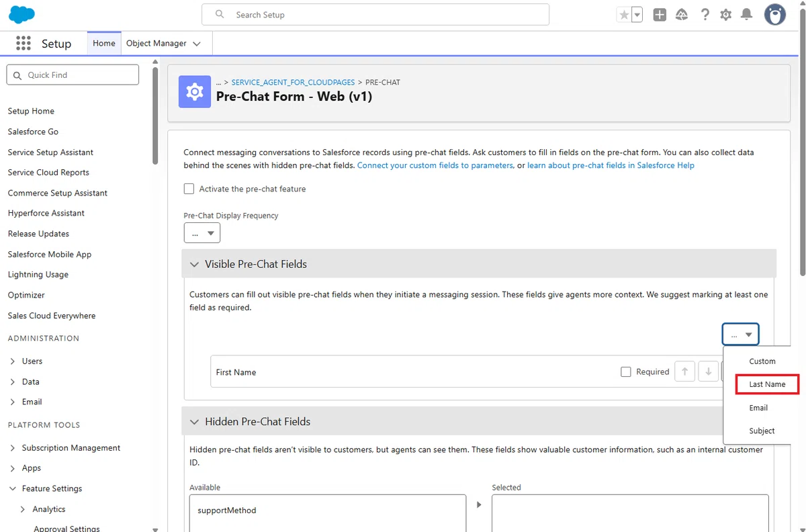Expand the Users tree item
This screenshot has height=532, width=806.
coord(13,361)
